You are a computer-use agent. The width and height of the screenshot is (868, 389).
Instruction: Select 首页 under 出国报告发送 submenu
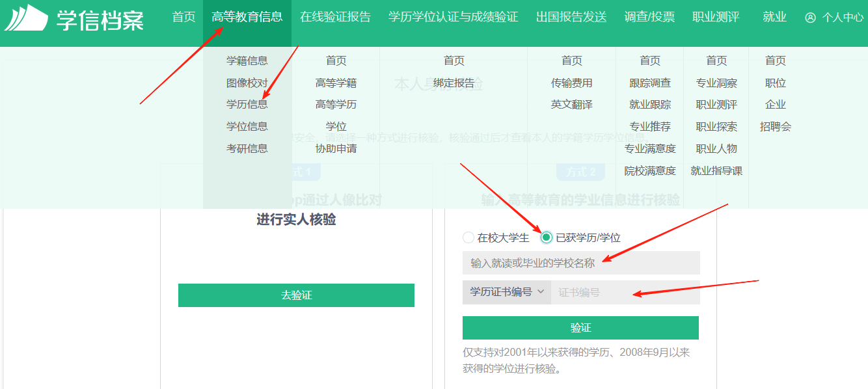point(572,60)
